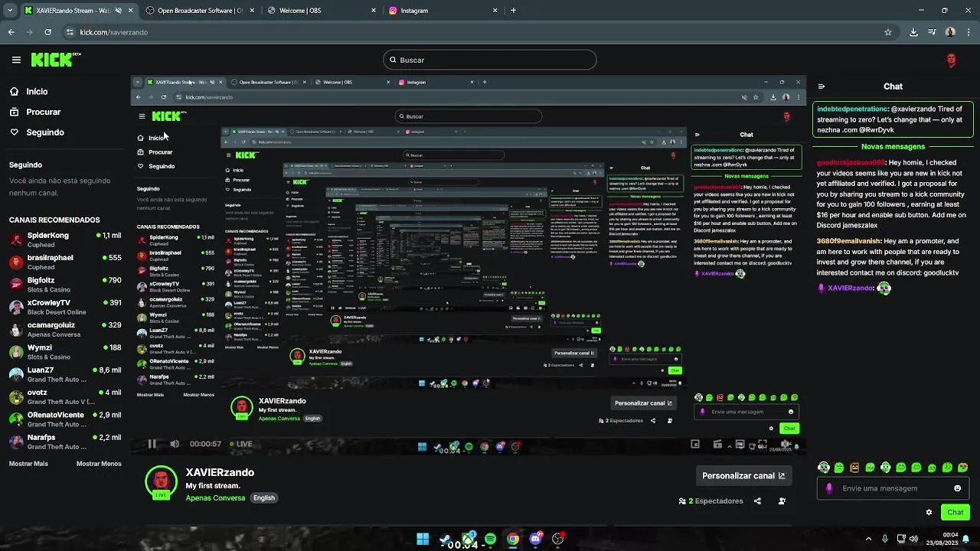Open the Kick hamburger sidebar menu
The image size is (980, 551).
pyautogui.click(x=16, y=60)
